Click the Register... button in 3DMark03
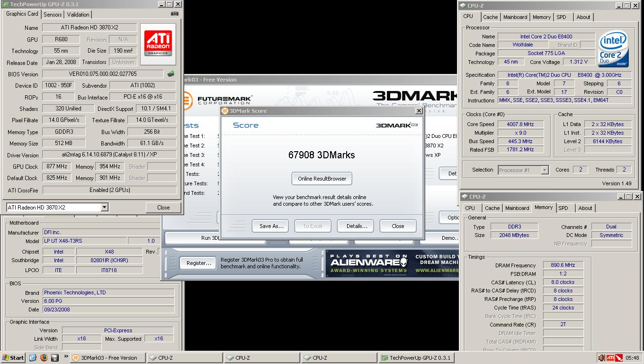The width and height of the screenshot is (644, 364). point(198,263)
